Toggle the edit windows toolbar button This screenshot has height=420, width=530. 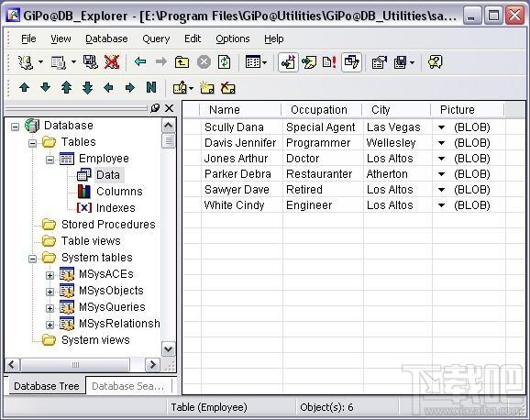click(x=351, y=62)
